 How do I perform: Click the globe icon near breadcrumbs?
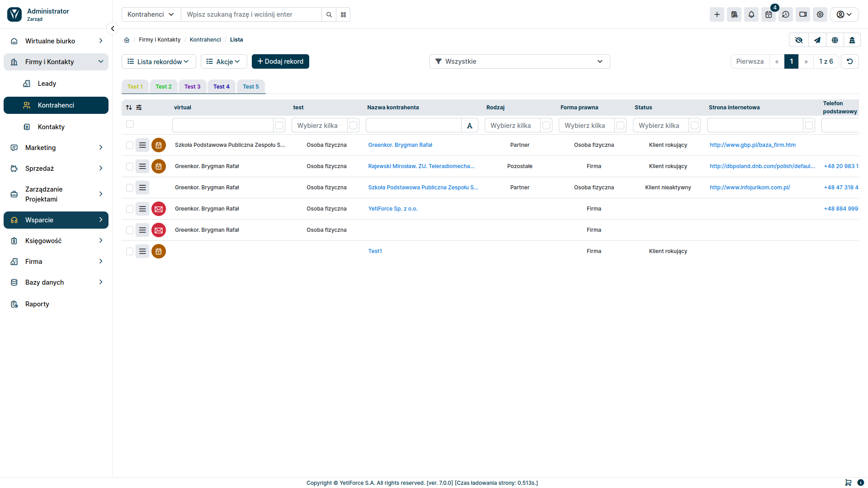click(x=835, y=40)
